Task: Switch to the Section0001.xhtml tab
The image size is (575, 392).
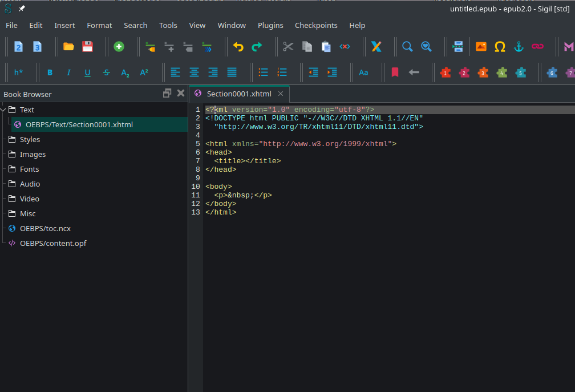Action: tap(238, 94)
